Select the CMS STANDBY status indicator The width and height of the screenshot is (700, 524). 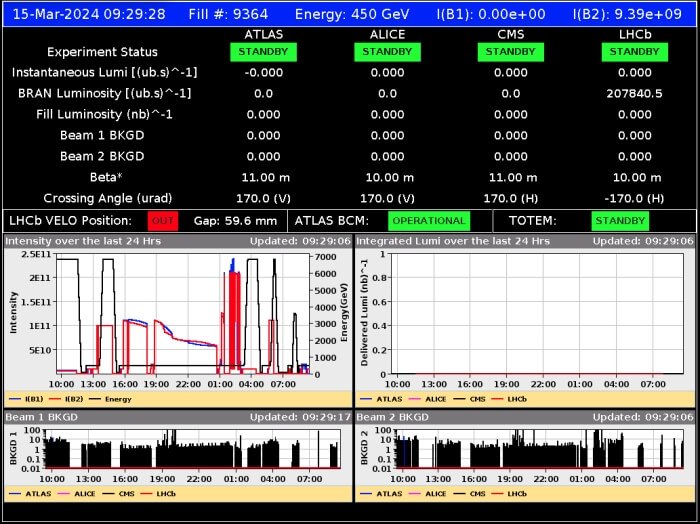click(510, 52)
